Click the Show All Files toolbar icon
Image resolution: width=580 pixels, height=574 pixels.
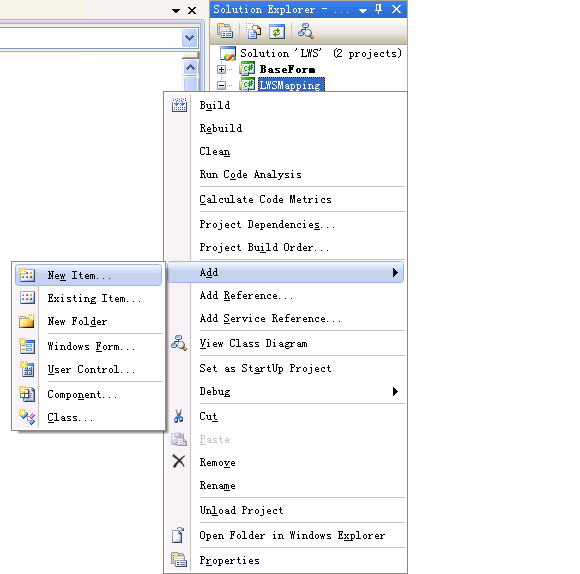click(x=253, y=31)
